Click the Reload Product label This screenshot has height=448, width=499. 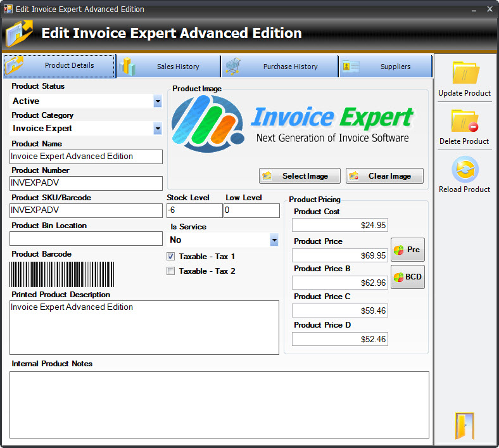[464, 189]
